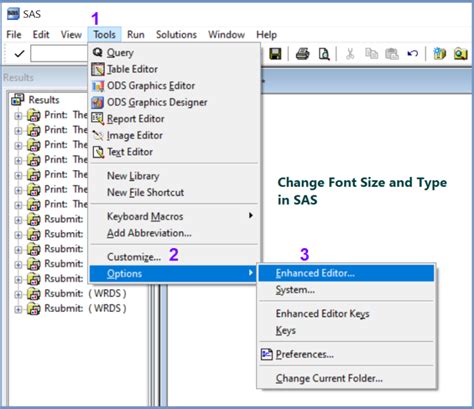The width and height of the screenshot is (474, 409).
Task: Open Query from the Tools menu
Action: (x=173, y=52)
